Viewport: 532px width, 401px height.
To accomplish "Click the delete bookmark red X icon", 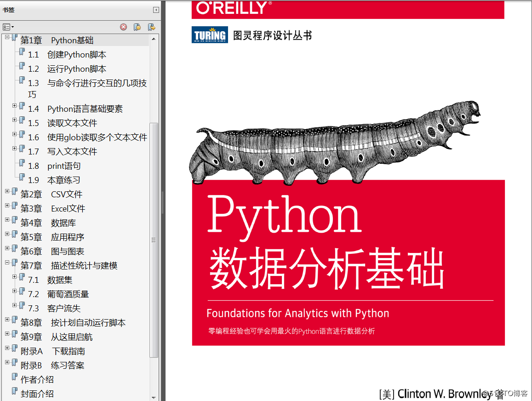I will click(124, 27).
